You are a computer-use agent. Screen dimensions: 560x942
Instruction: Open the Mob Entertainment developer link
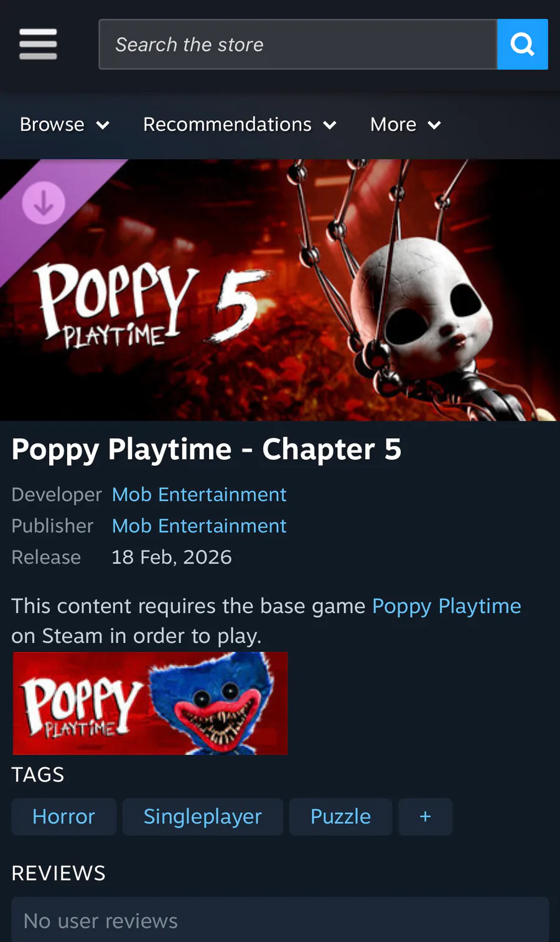(199, 495)
